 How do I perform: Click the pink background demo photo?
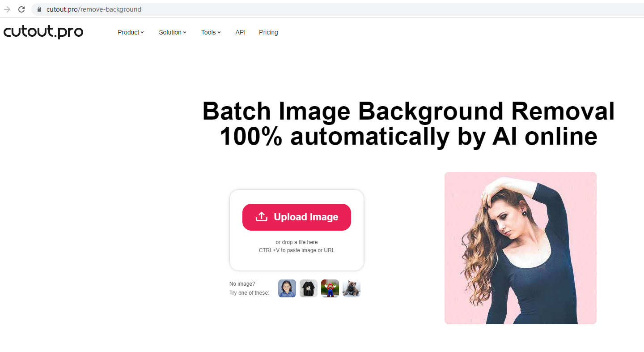click(x=520, y=248)
